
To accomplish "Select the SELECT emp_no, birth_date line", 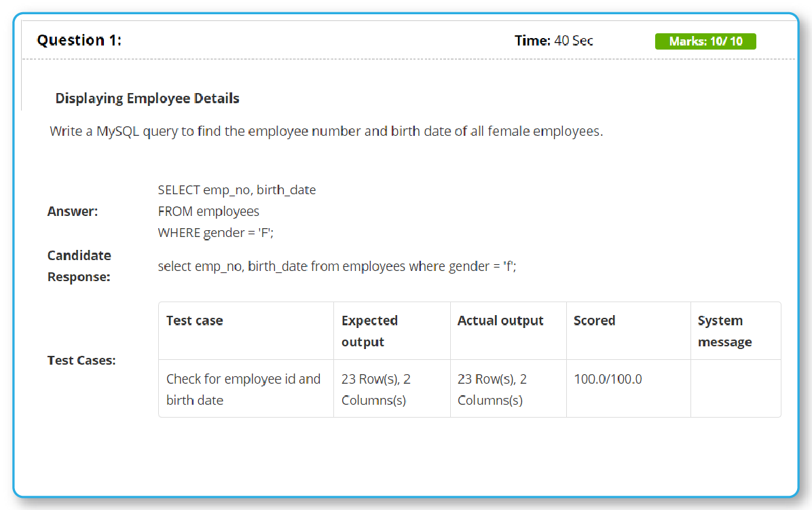I will coord(236,189).
